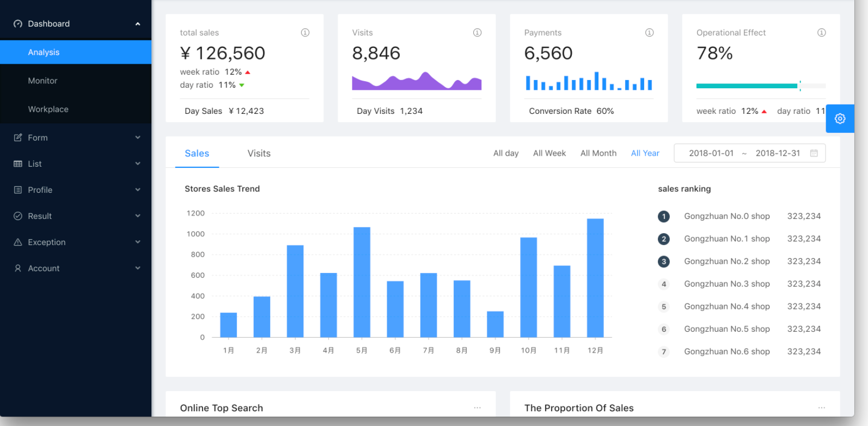Collapse the Dashboard menu chevron

tap(138, 24)
